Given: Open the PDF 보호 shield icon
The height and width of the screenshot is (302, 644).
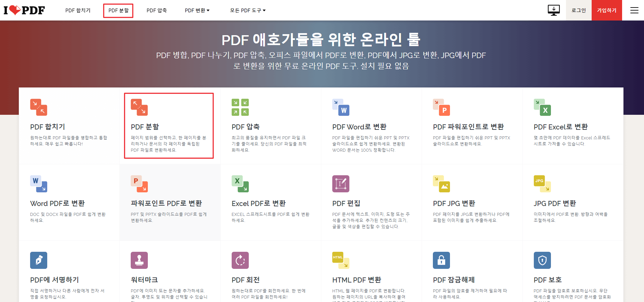Looking at the screenshot, I should tap(542, 260).
